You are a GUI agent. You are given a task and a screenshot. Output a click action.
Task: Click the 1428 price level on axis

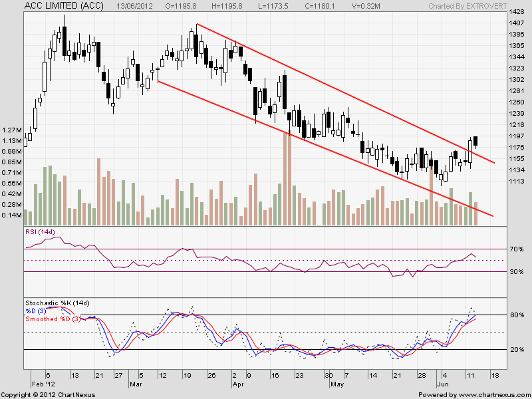pos(516,13)
